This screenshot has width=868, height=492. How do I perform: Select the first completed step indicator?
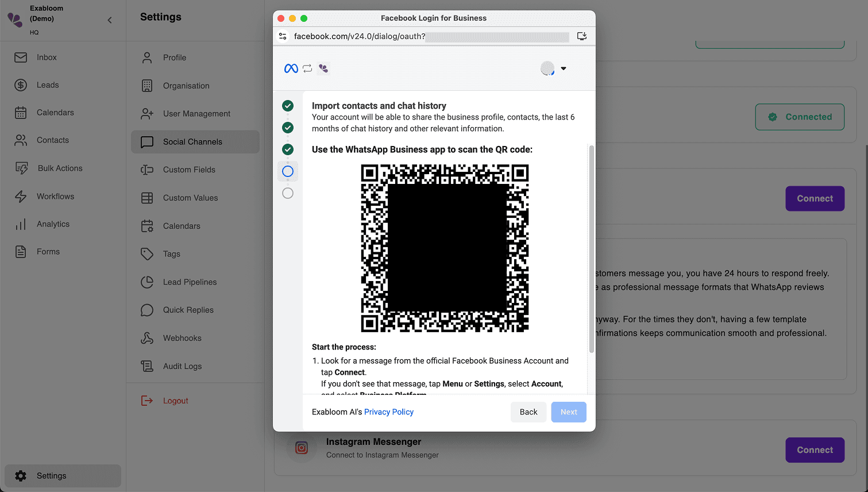pos(288,106)
